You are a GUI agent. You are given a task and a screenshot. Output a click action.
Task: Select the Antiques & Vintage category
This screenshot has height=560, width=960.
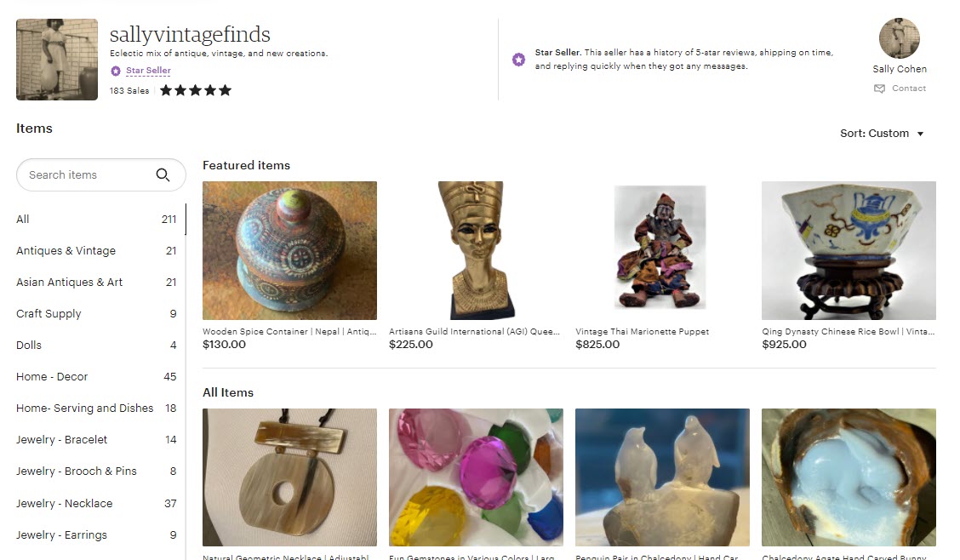[x=96, y=250]
